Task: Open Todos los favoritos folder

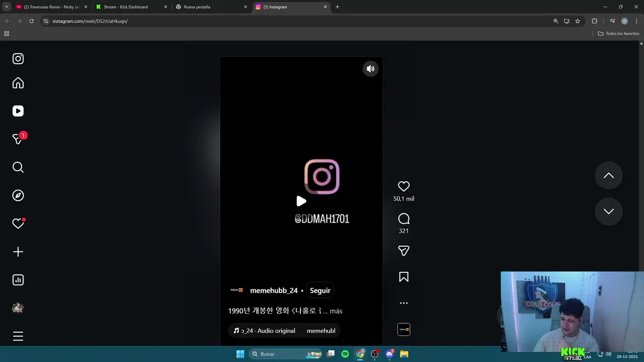Action: (x=619, y=34)
